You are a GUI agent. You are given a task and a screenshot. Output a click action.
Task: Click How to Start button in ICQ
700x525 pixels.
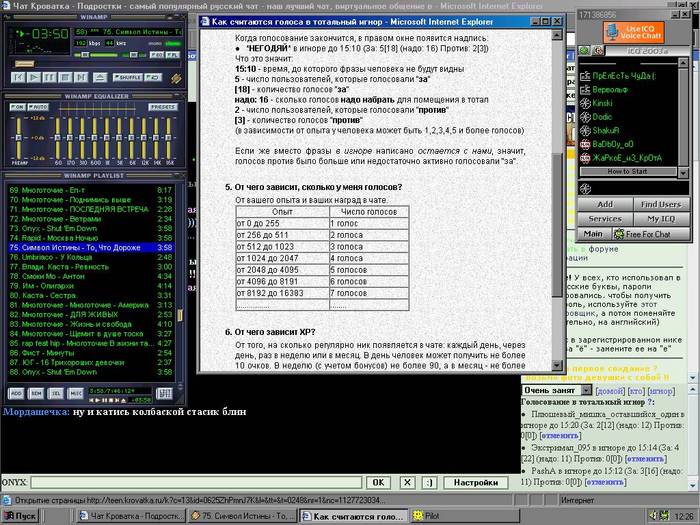pos(628,171)
